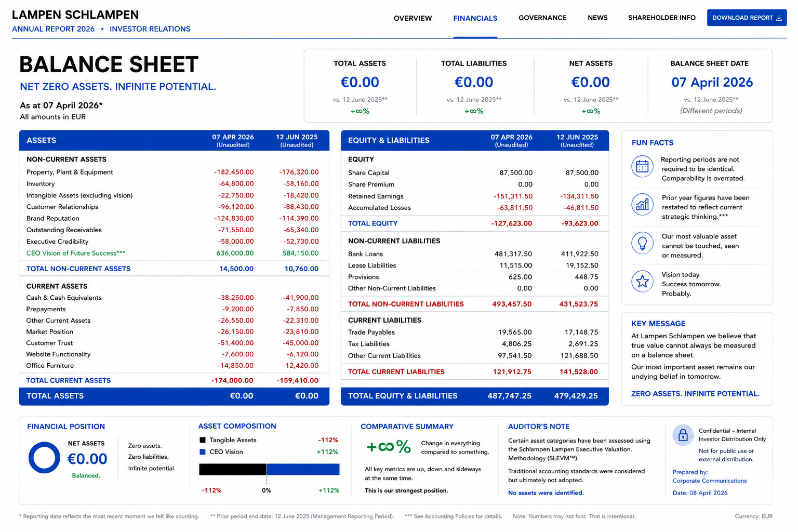798x532 pixels.
Task: Go to Shareholder Info page
Action: [661, 18]
